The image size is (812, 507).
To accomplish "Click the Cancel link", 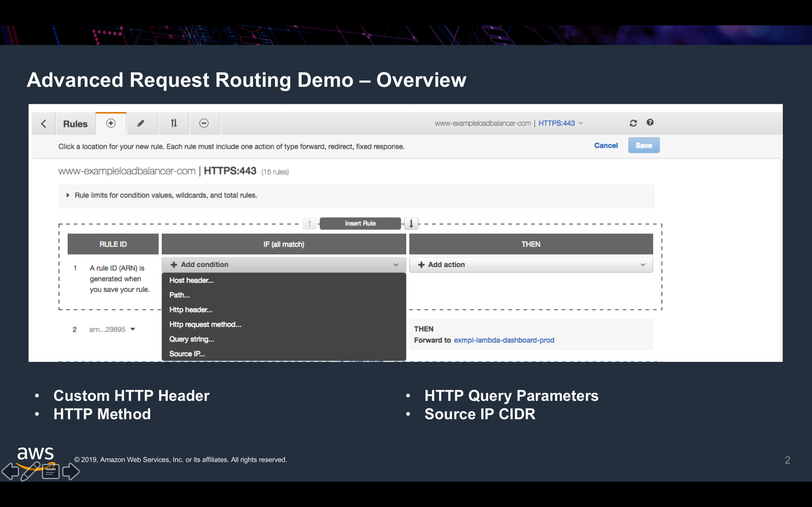I will tap(606, 145).
